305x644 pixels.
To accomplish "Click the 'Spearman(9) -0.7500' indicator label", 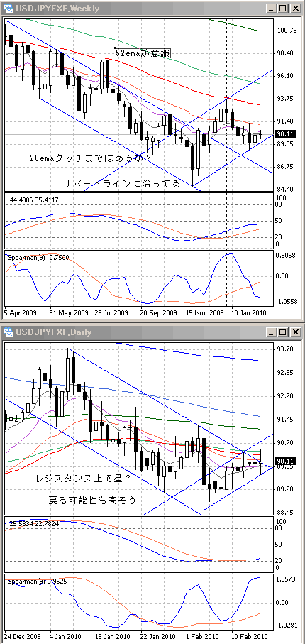I will (38, 257).
